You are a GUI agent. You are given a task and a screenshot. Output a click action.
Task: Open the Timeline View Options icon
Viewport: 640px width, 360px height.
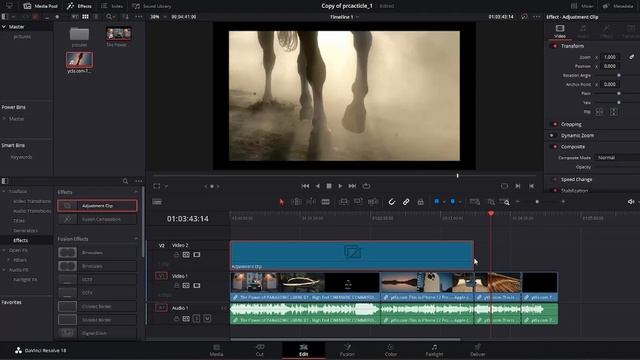pyautogui.click(x=157, y=202)
